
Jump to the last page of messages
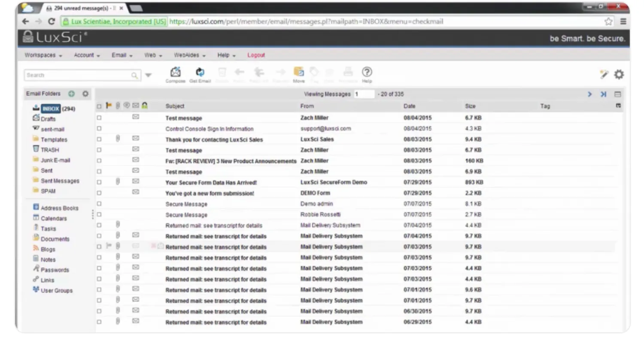pyautogui.click(x=603, y=94)
